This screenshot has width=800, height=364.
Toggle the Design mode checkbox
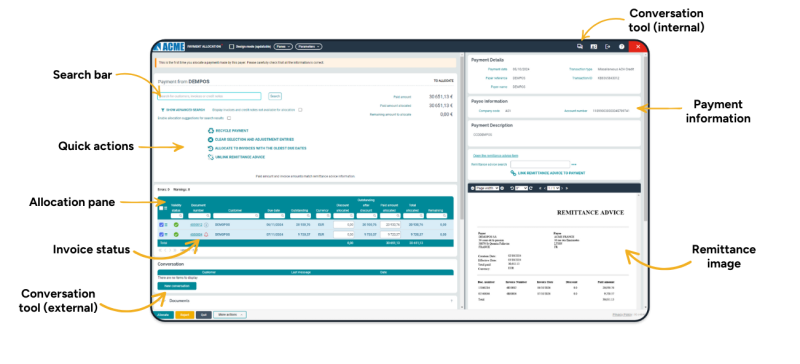(232, 46)
